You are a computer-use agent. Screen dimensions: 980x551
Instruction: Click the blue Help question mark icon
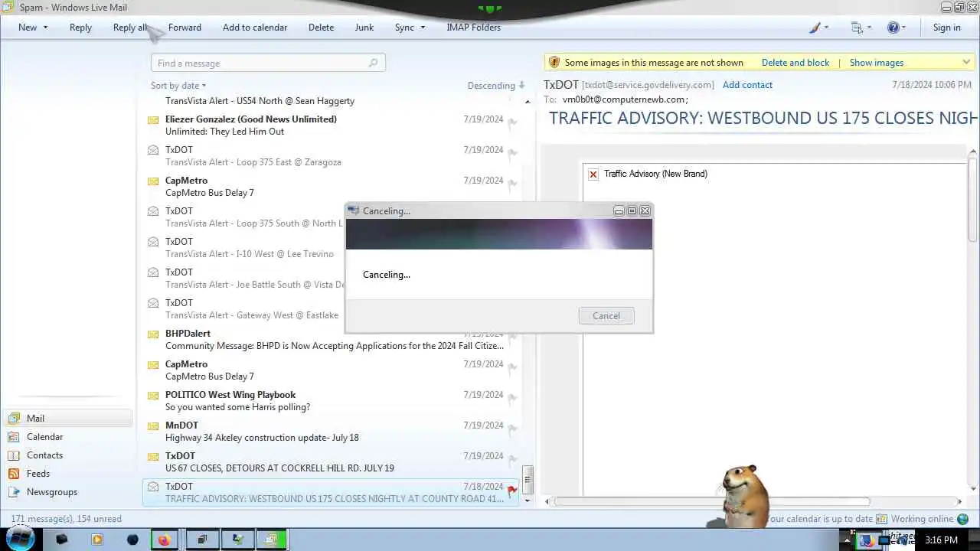(893, 28)
